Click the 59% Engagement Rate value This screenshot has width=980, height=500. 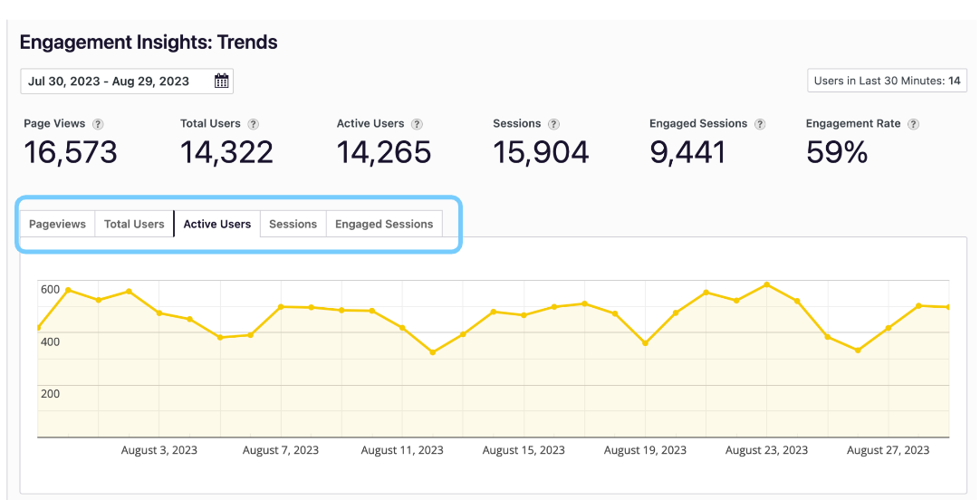(837, 152)
